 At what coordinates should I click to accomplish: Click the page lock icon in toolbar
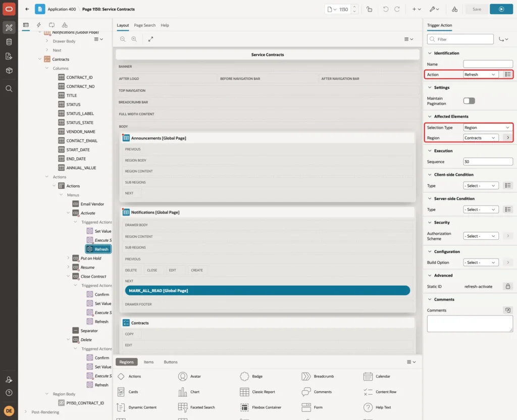pyautogui.click(x=369, y=9)
